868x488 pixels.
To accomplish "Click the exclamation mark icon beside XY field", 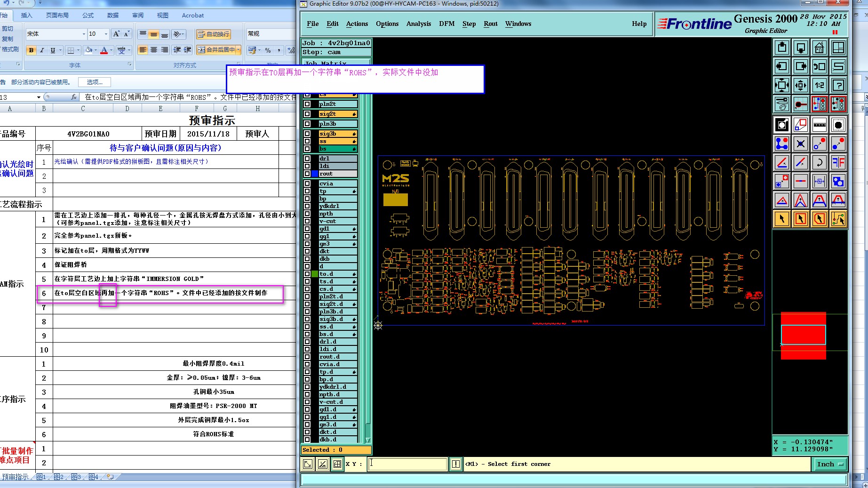I will pyautogui.click(x=455, y=464).
